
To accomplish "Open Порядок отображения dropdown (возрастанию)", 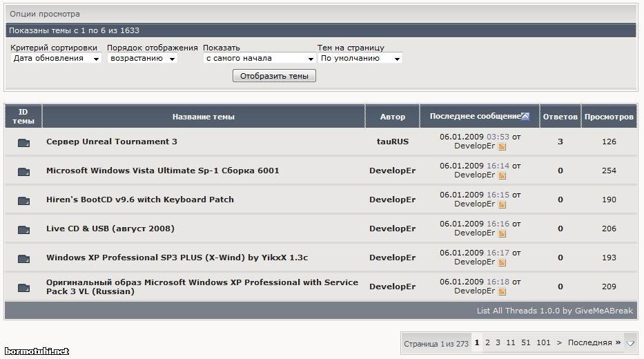I will [142, 58].
